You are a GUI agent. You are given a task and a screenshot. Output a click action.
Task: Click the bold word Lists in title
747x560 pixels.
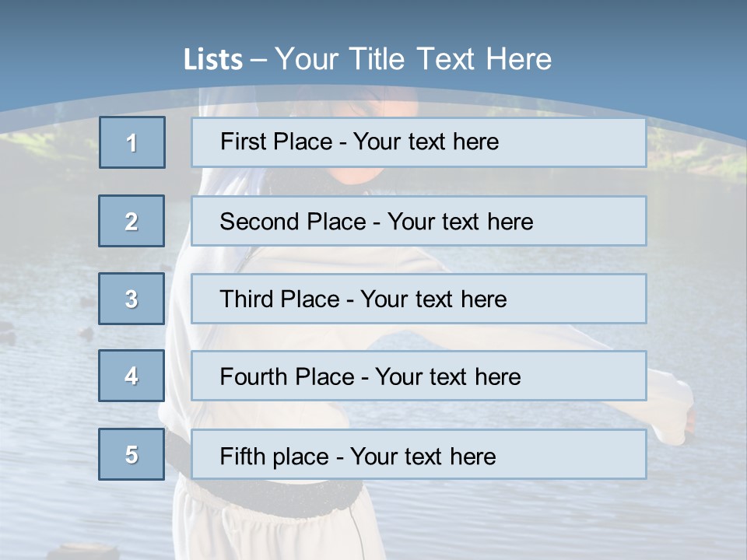point(213,60)
